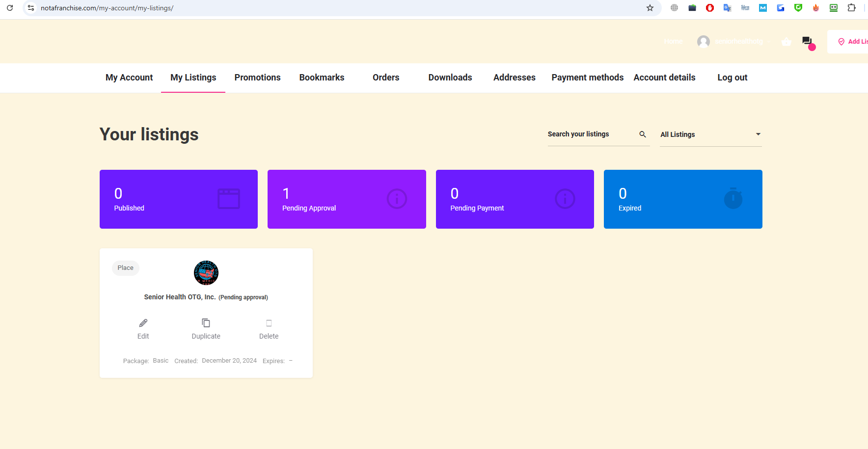Switch to the Bookmarks tab
Viewport: 868px width, 449px height.
tap(322, 78)
